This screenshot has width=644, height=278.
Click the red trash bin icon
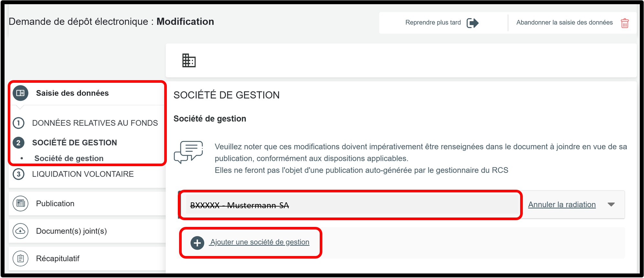pos(625,23)
